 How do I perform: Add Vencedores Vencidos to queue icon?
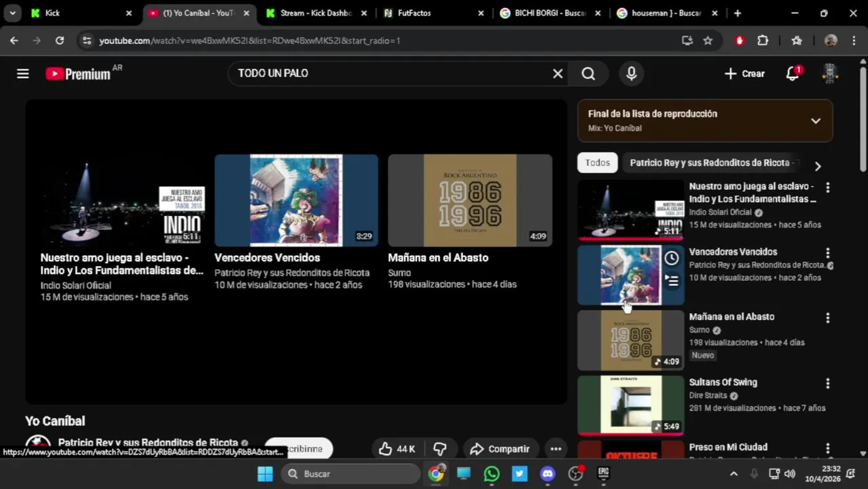pos(672,281)
